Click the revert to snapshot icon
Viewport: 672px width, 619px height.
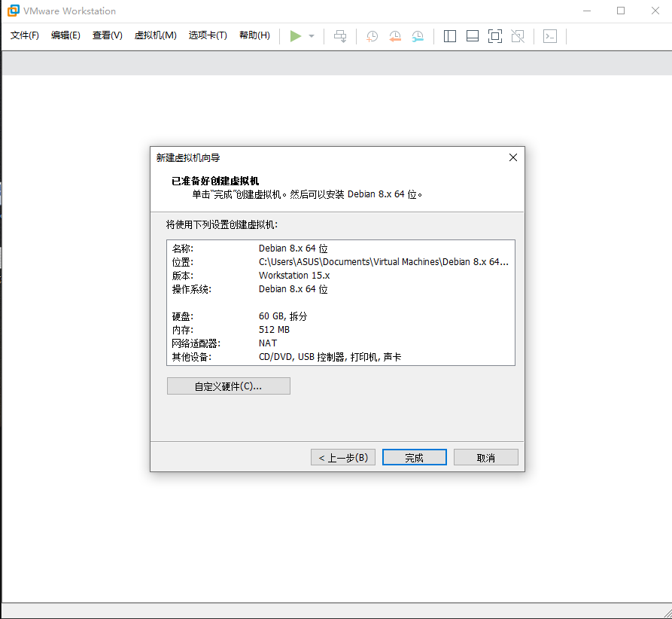pos(395,36)
